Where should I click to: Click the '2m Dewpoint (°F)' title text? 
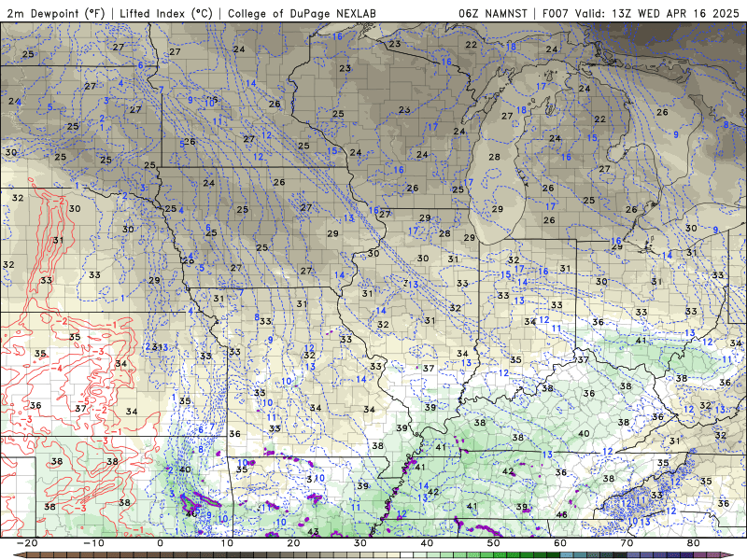point(56,13)
